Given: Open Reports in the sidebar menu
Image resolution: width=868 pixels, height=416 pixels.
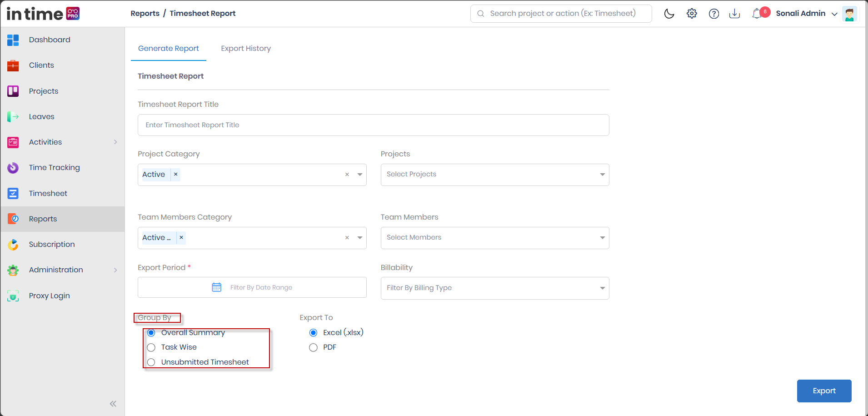Looking at the screenshot, I should coord(63,219).
